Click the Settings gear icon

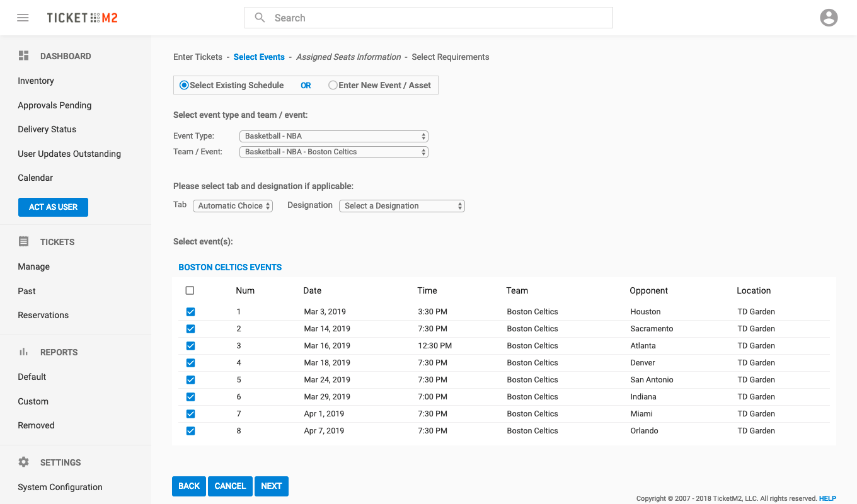pos(24,462)
